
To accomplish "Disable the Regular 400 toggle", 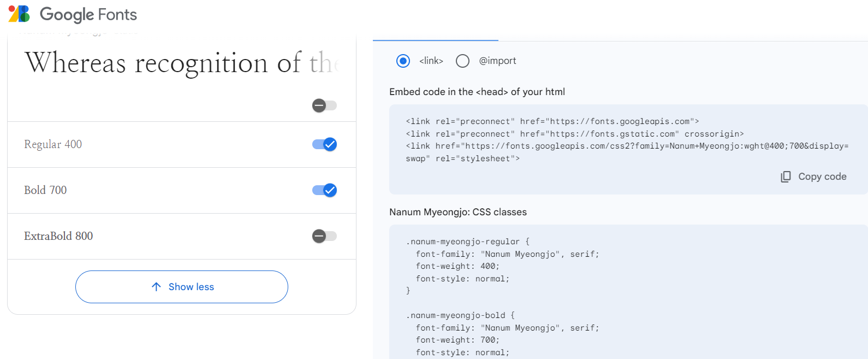I will pos(325,144).
